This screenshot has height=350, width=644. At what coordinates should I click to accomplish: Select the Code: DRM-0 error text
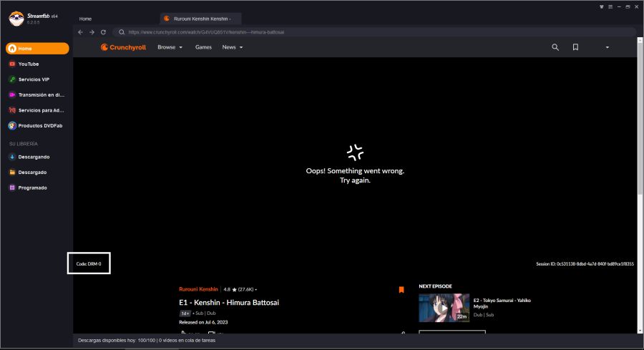coord(89,263)
